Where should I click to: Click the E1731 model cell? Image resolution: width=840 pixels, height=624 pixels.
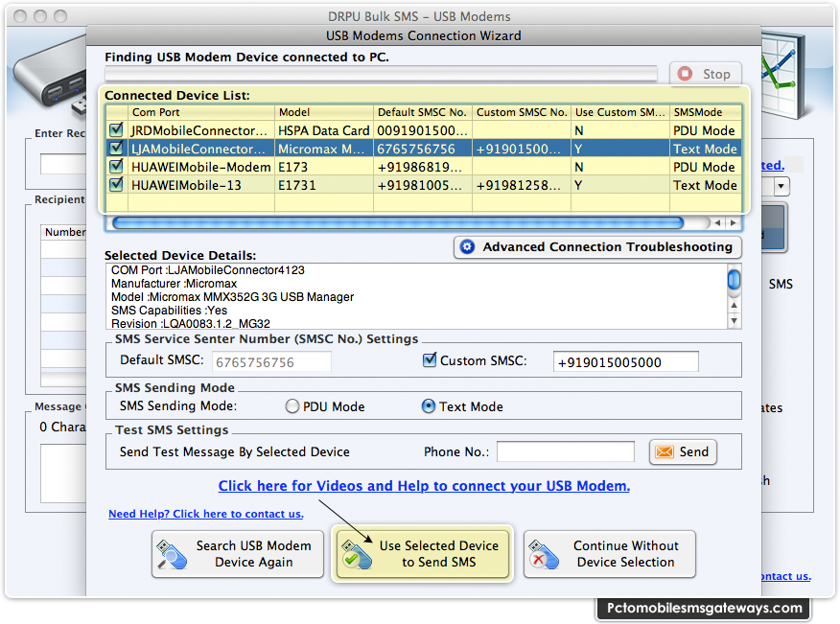coord(324,185)
